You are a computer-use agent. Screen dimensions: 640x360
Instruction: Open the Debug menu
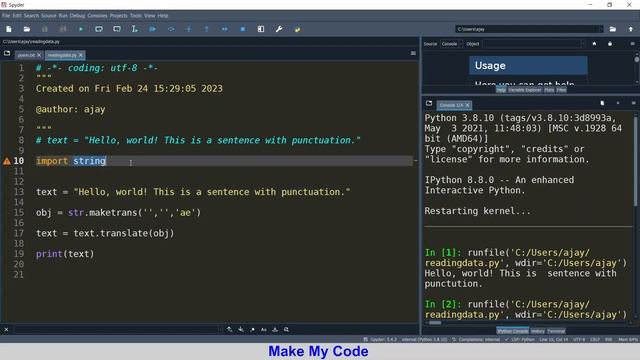[x=77, y=16]
